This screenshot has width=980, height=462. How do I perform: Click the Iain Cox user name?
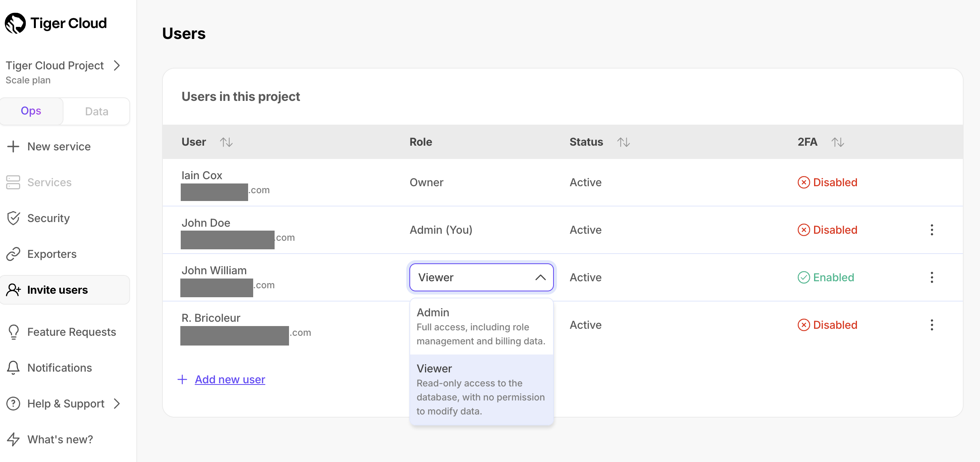pyautogui.click(x=202, y=175)
